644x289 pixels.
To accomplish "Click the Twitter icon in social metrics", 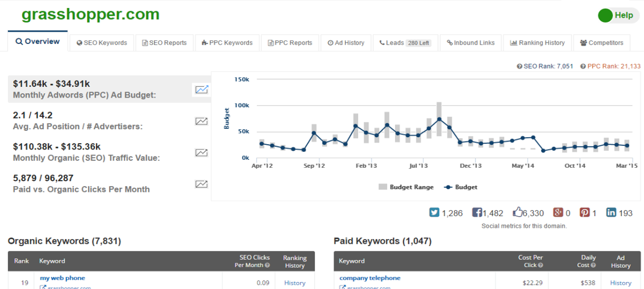I will click(x=434, y=212).
